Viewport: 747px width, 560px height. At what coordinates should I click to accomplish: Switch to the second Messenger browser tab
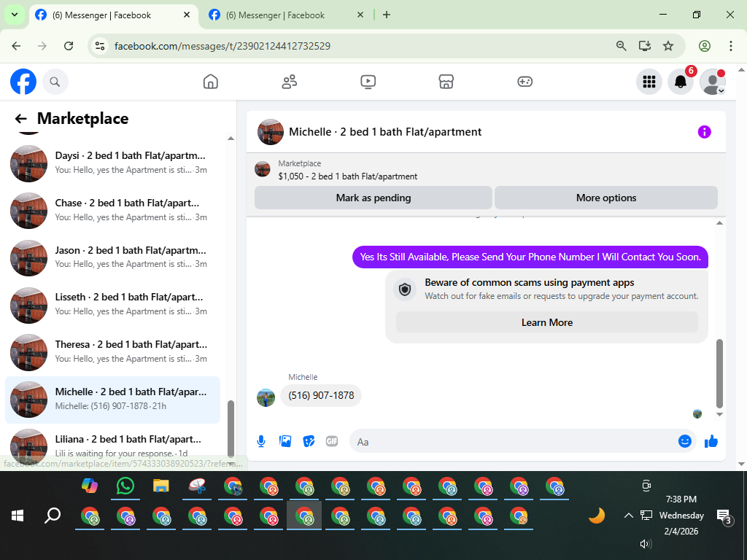[x=287, y=15]
